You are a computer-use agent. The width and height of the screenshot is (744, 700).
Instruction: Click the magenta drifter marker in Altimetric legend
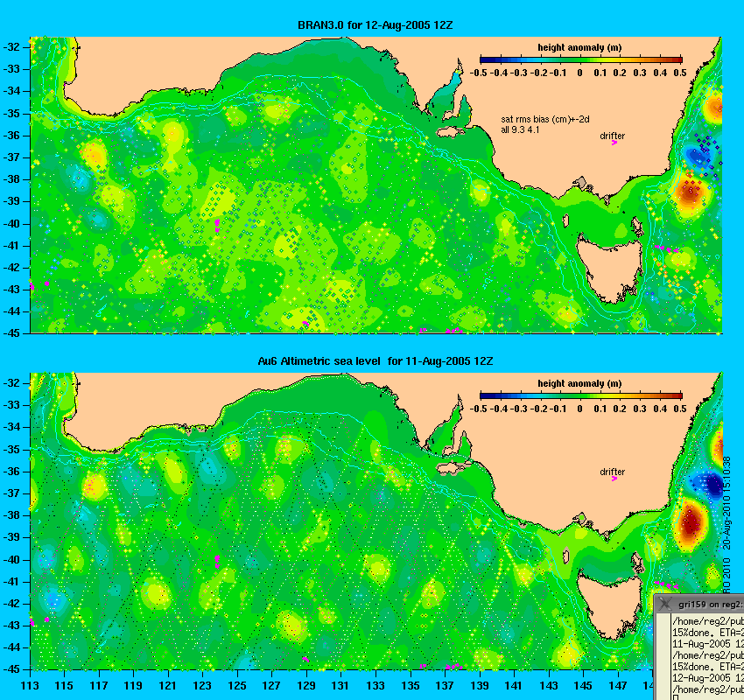pos(614,479)
